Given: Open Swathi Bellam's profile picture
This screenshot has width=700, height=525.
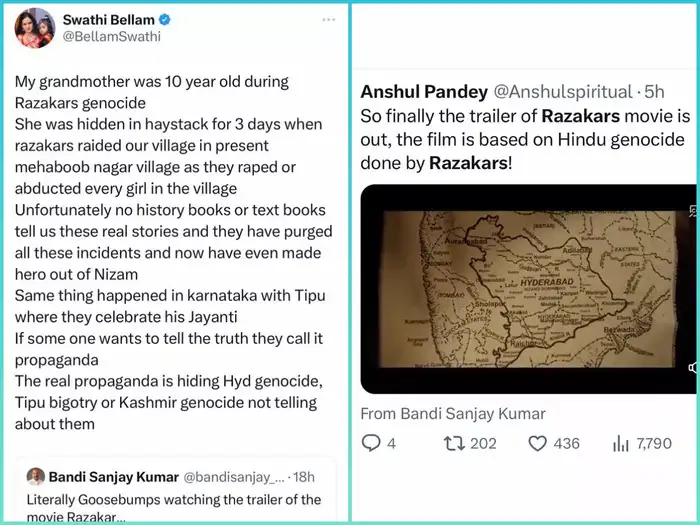Looking at the screenshot, I should tap(35, 27).
